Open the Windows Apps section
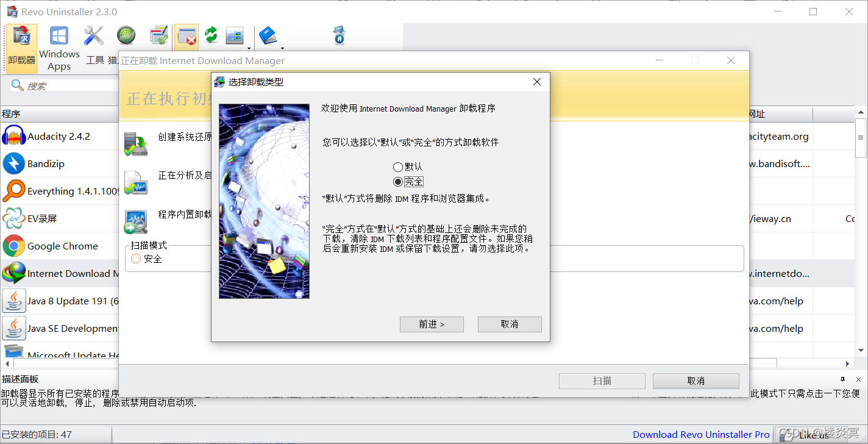 point(59,48)
